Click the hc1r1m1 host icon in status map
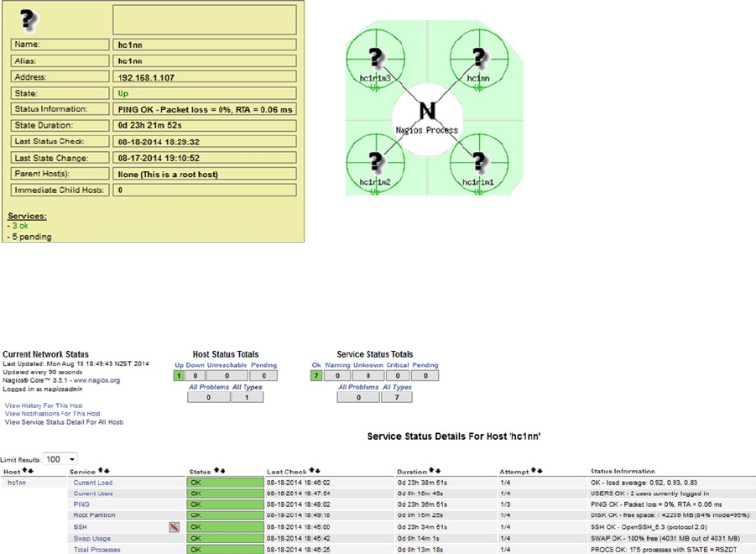The width and height of the screenshot is (756, 554). tap(479, 161)
